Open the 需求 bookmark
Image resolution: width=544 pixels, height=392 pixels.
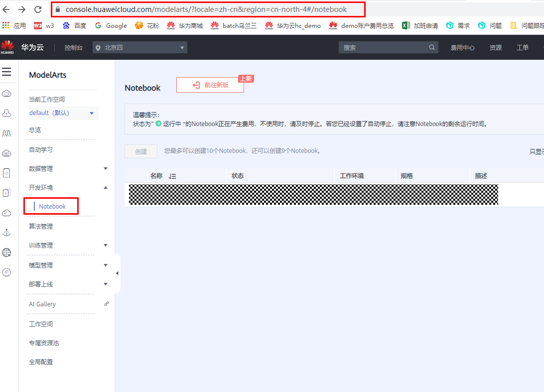pyautogui.click(x=458, y=26)
